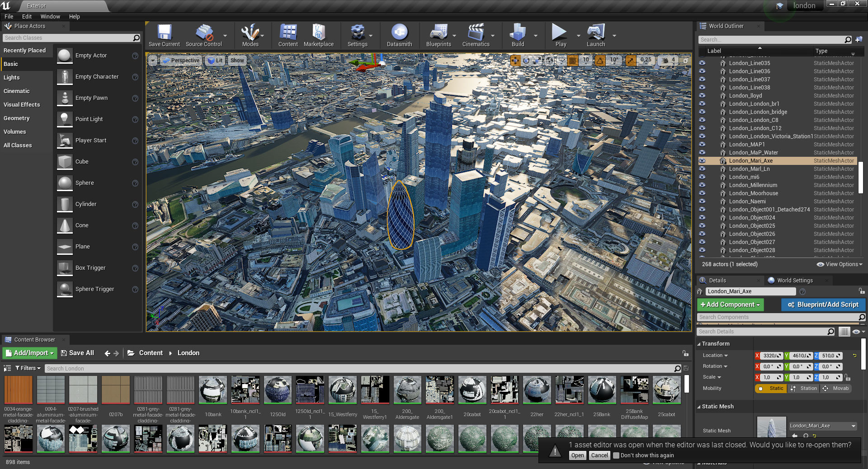Image resolution: width=868 pixels, height=469 pixels.
Task: Click Save All in Content Browser
Action: (x=77, y=353)
